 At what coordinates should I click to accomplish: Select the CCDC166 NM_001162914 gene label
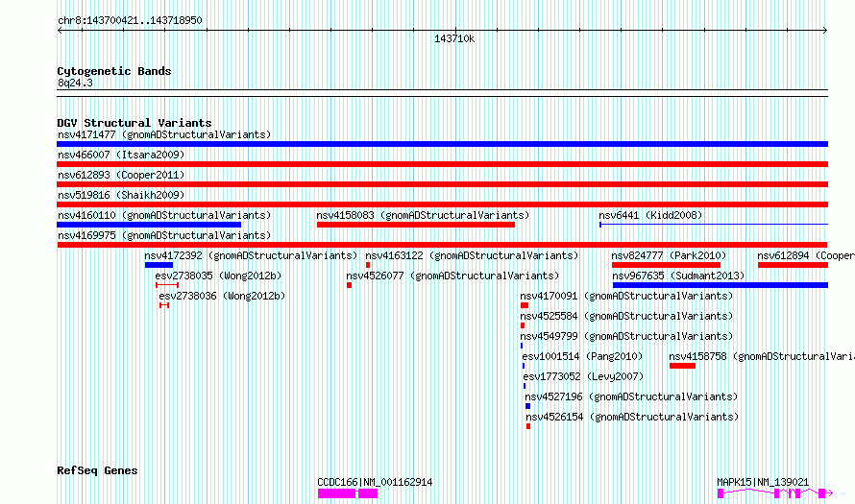[375, 482]
